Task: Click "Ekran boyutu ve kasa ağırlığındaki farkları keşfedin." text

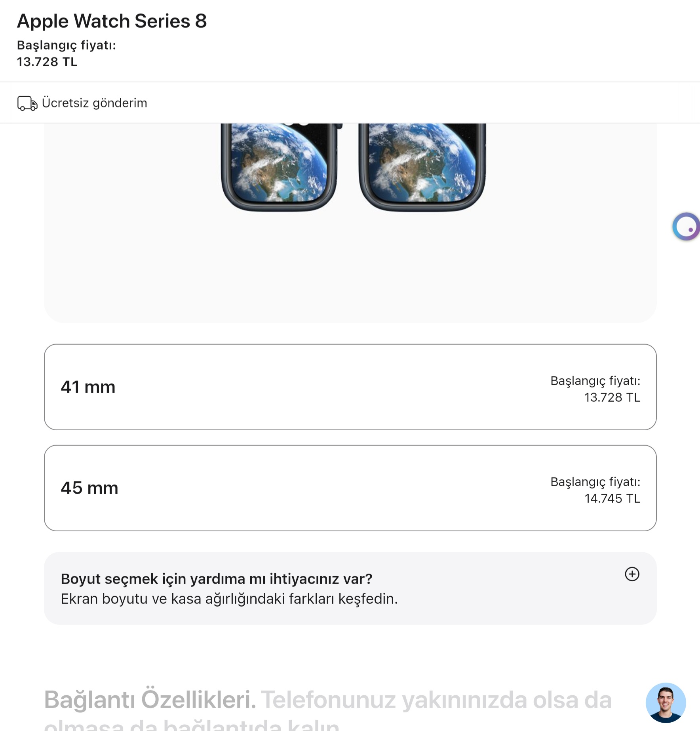Action: pyautogui.click(x=229, y=599)
